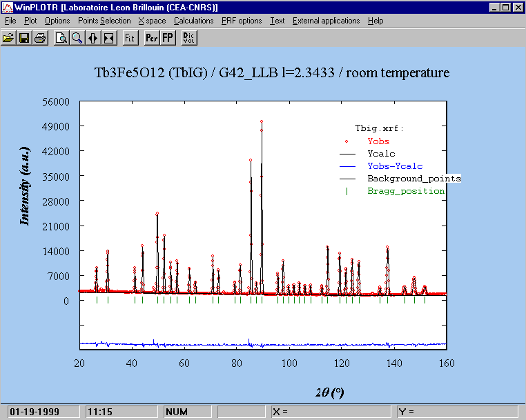Select the magnifier zoom tool
This screenshot has width=526, height=420.
77,38
